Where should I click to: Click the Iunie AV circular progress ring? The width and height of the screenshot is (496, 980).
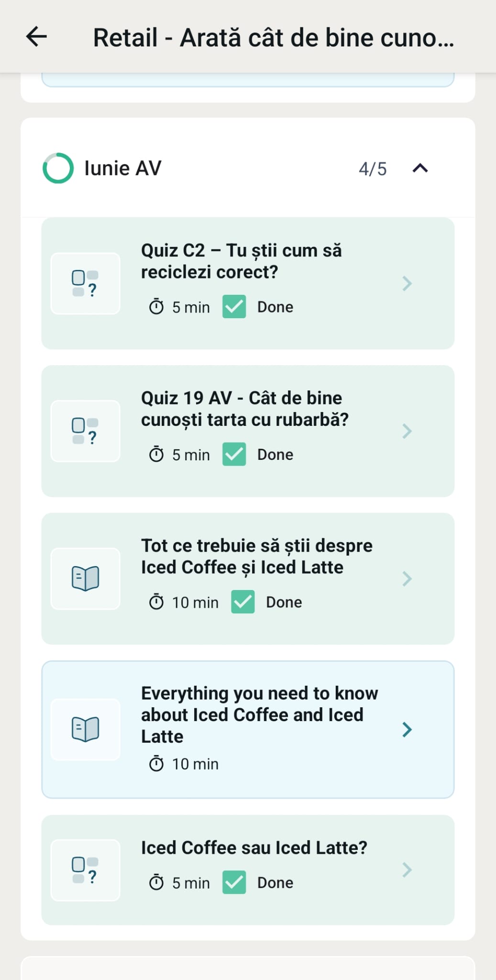coord(58,168)
